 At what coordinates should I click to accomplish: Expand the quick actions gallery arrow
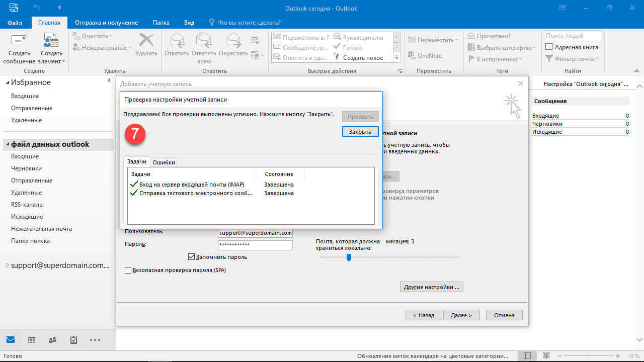pos(396,57)
